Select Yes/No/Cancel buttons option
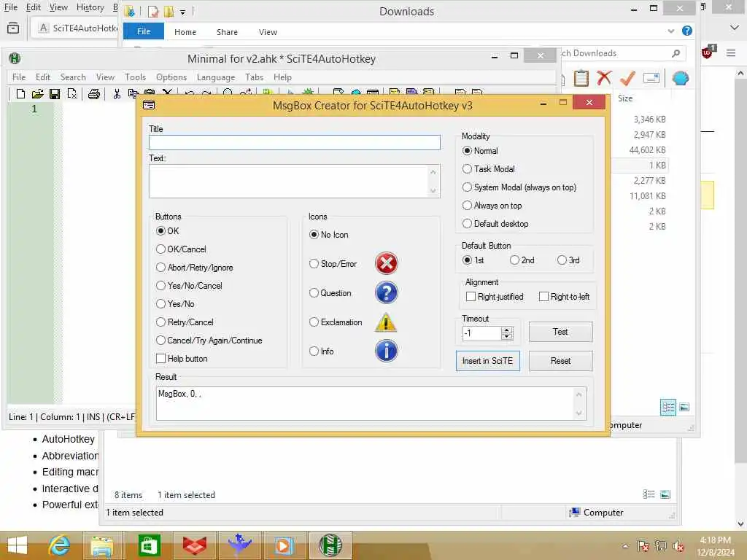 (190, 286)
